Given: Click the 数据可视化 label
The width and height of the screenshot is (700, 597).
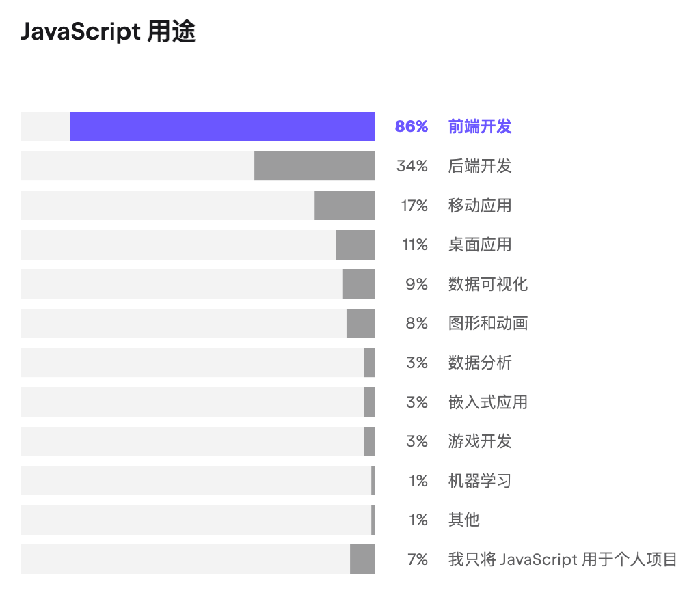Looking at the screenshot, I should pyautogui.click(x=488, y=284).
